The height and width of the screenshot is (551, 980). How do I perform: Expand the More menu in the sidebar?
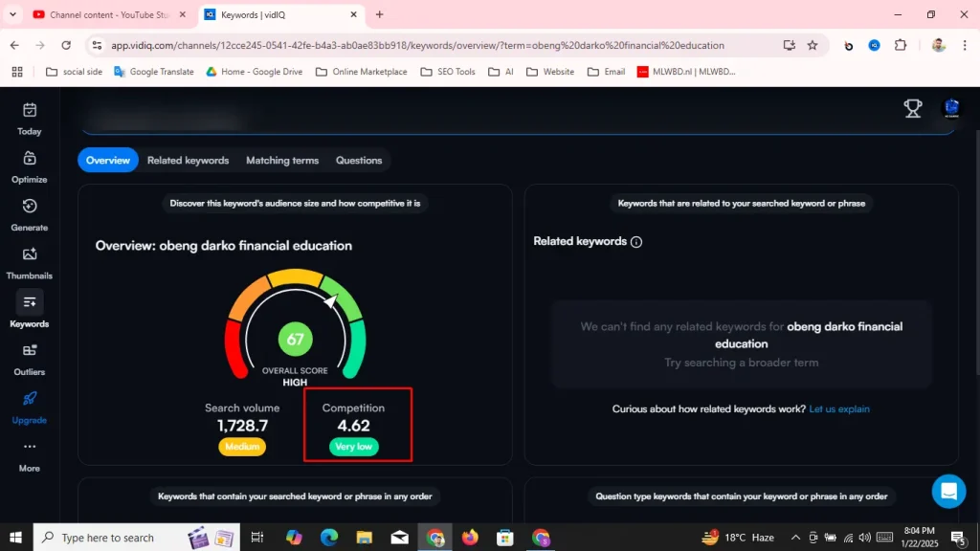click(x=29, y=453)
